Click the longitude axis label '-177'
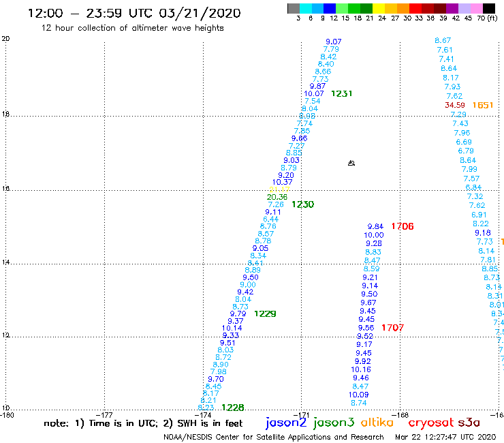This screenshot has width=504, height=443. [104, 415]
